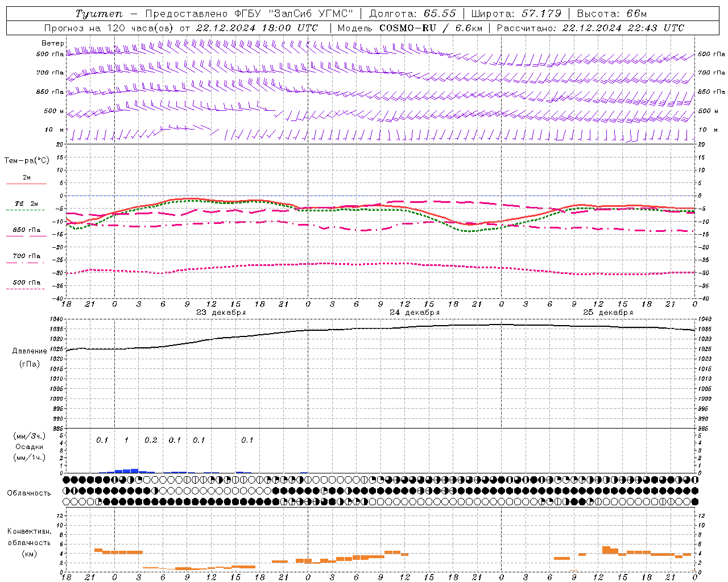Click the "Высота: 66м" elevation value
Viewport: 728px width, 582px height.
tap(612, 14)
